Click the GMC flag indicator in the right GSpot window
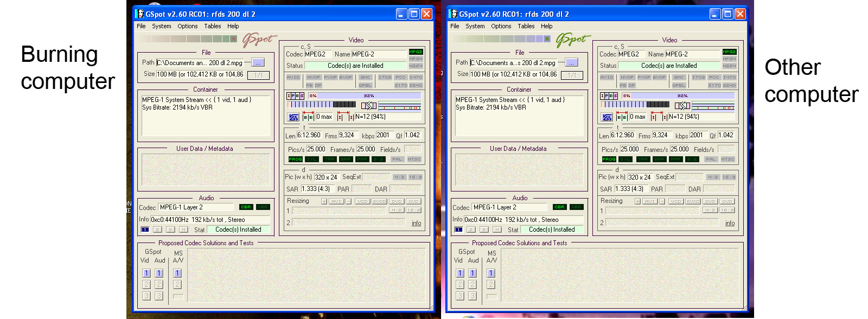Image resolution: width=868 pixels, height=319 pixels. coord(679,77)
